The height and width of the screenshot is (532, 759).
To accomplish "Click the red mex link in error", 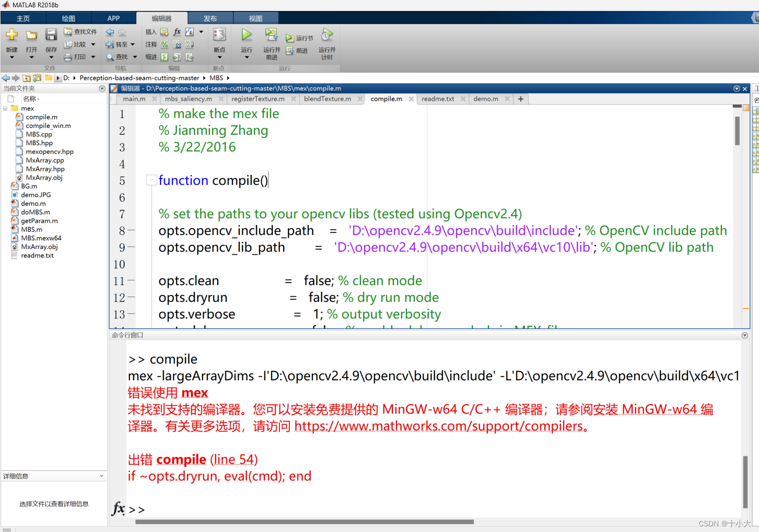I will [195, 393].
